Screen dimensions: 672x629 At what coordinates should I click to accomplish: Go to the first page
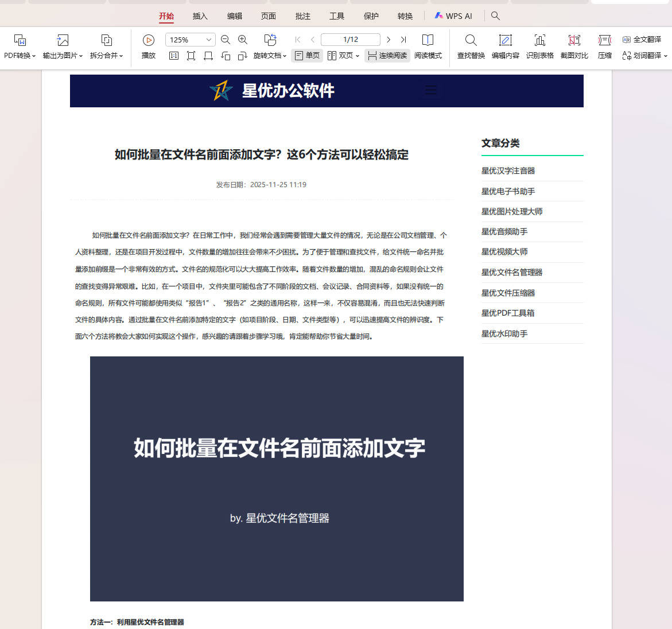tap(298, 40)
